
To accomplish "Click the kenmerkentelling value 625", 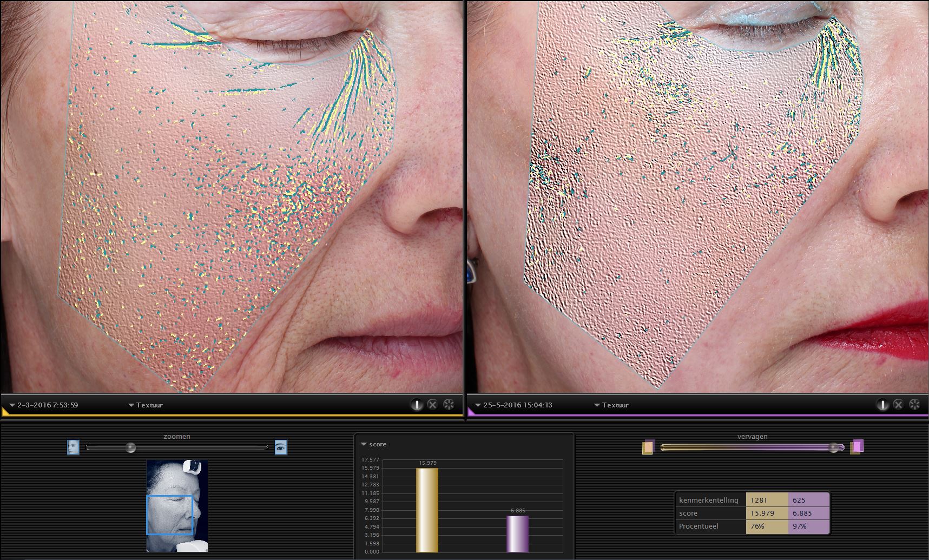I will 808,500.
